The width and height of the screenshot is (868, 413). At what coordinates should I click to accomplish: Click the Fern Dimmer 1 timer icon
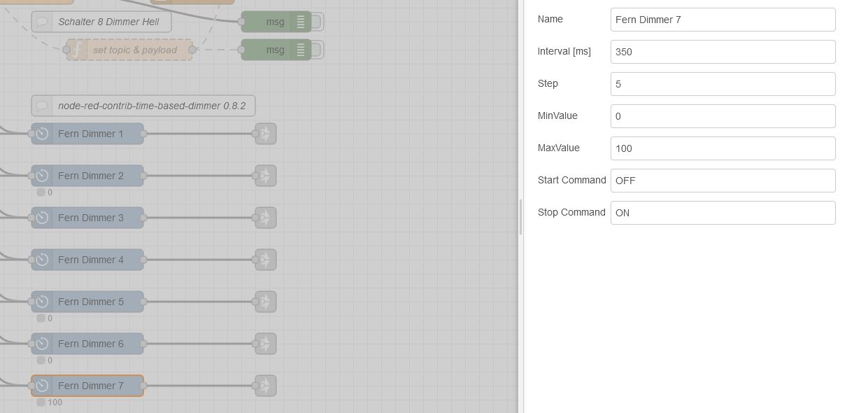[x=42, y=134]
